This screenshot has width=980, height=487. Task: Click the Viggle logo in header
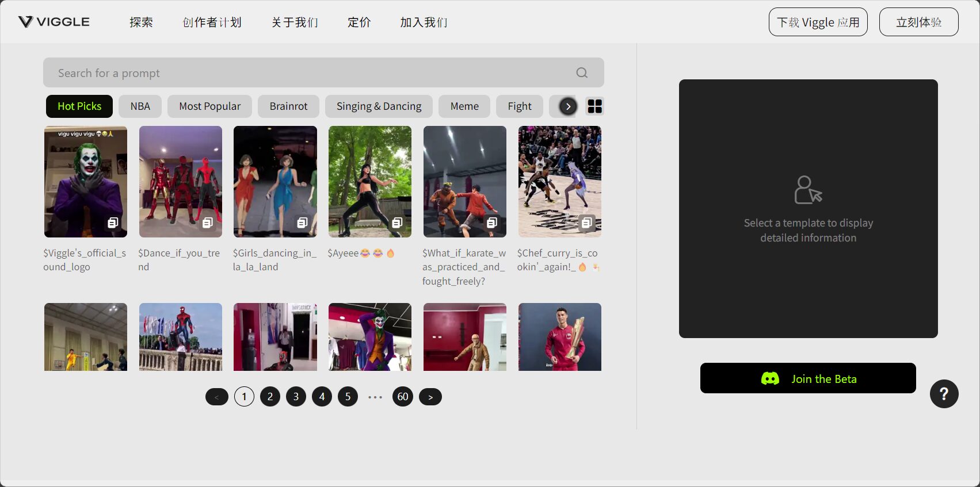click(54, 22)
